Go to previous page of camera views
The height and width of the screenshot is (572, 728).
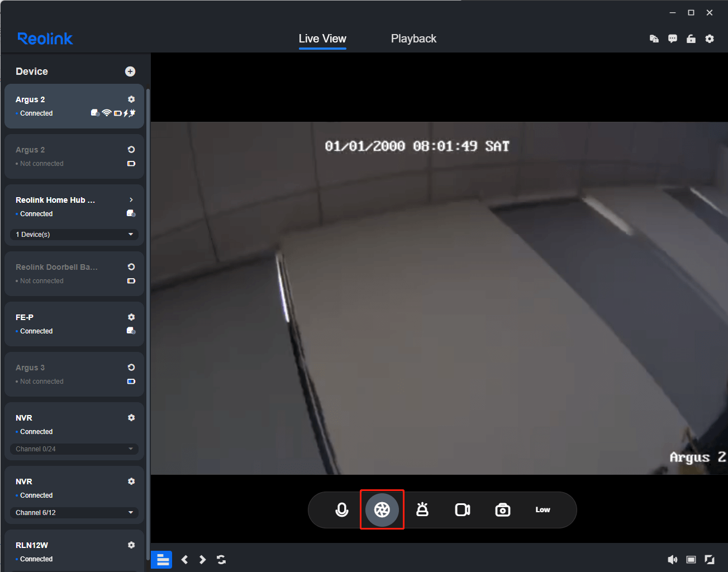coord(185,560)
